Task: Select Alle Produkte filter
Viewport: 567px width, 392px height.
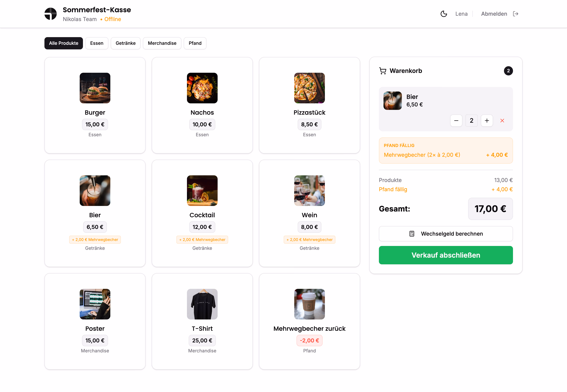Action: coord(64,43)
